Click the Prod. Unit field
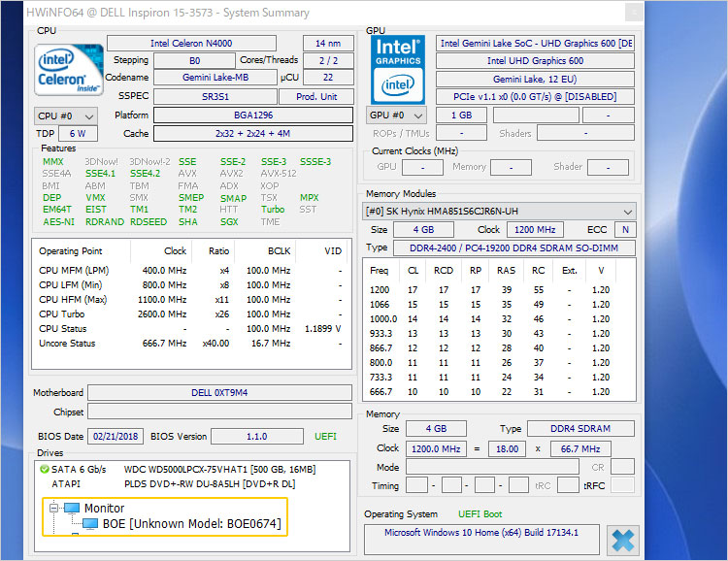 [316, 97]
